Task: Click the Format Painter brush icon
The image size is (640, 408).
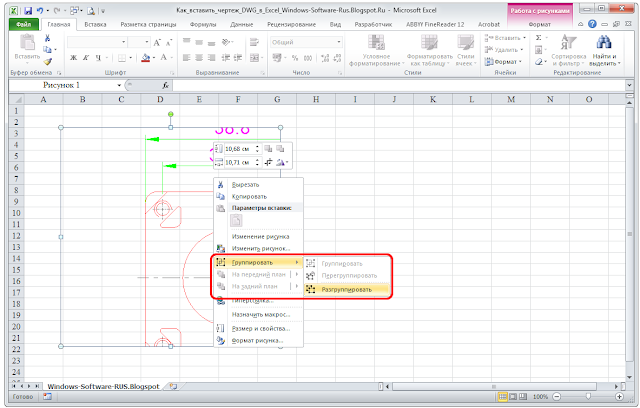Action: coord(47,62)
